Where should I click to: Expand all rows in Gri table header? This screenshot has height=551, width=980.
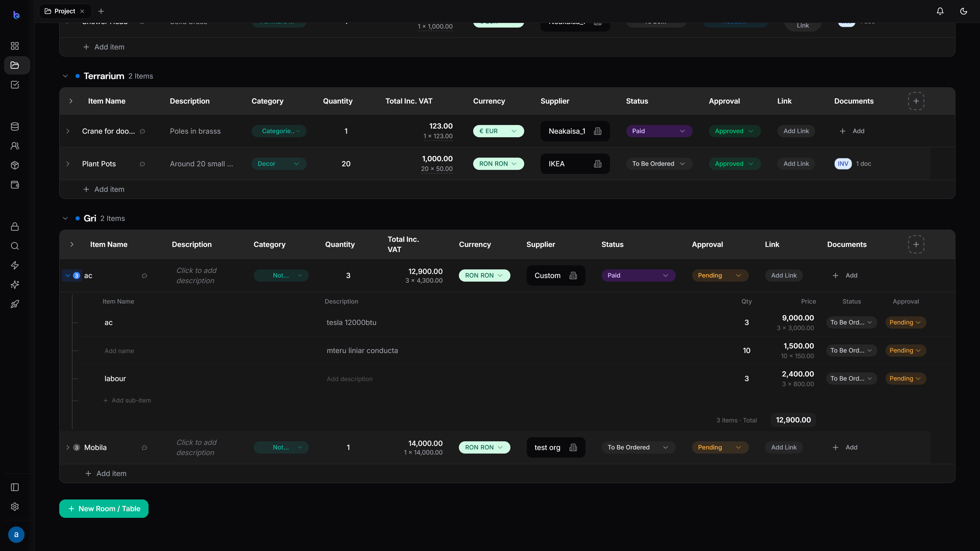click(x=72, y=245)
